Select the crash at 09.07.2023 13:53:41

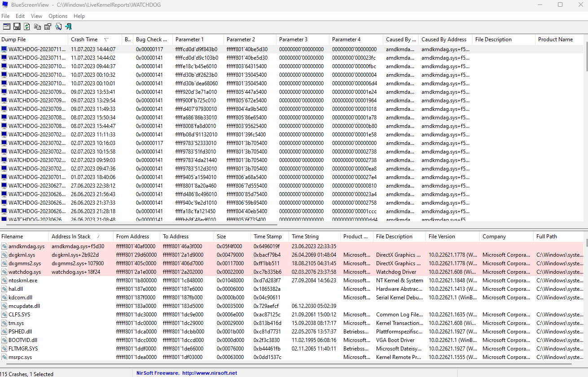pos(291,92)
